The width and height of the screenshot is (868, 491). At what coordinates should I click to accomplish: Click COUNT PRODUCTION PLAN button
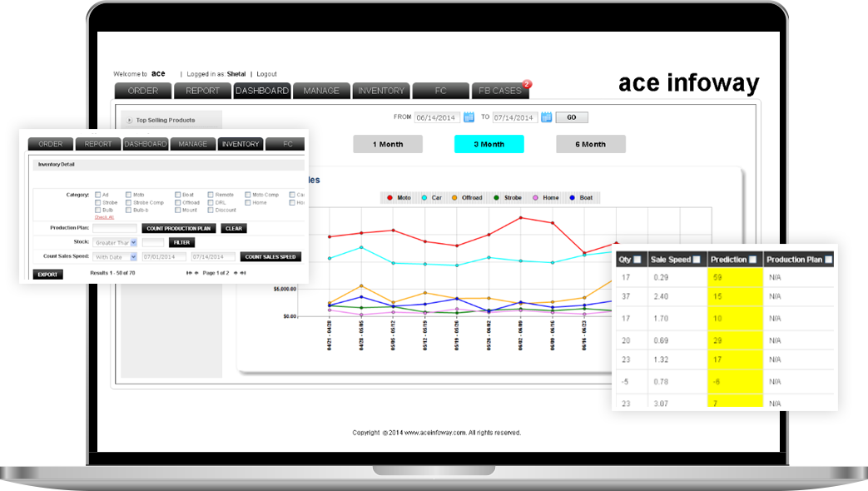[x=179, y=228]
